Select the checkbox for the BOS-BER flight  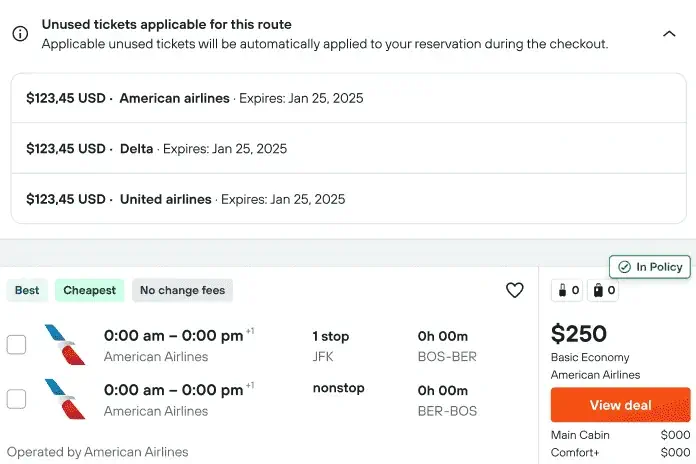point(16,345)
